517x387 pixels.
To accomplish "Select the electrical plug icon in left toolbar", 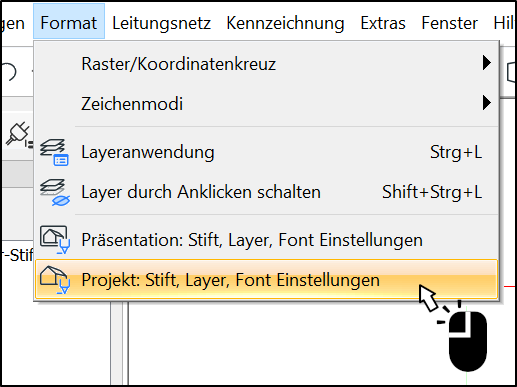I will point(19,134).
